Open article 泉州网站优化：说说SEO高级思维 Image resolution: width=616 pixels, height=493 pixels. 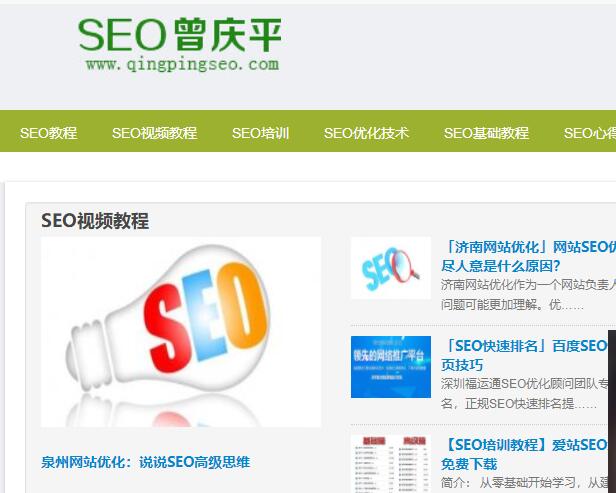coord(145,462)
